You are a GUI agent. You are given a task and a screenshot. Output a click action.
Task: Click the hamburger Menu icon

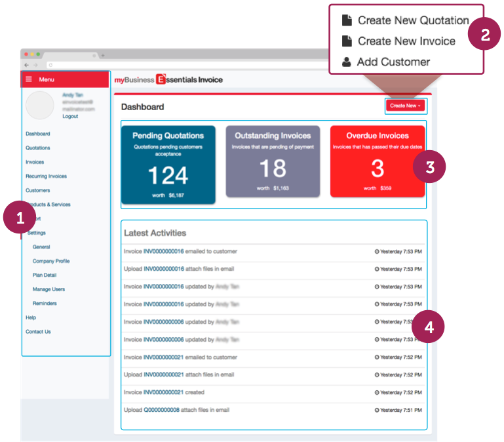tap(29, 79)
